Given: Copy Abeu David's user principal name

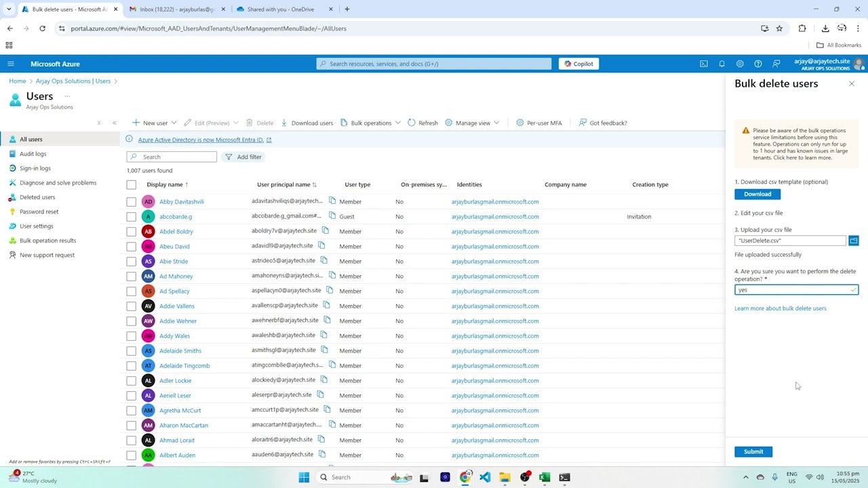Looking at the screenshot, I should (321, 245).
